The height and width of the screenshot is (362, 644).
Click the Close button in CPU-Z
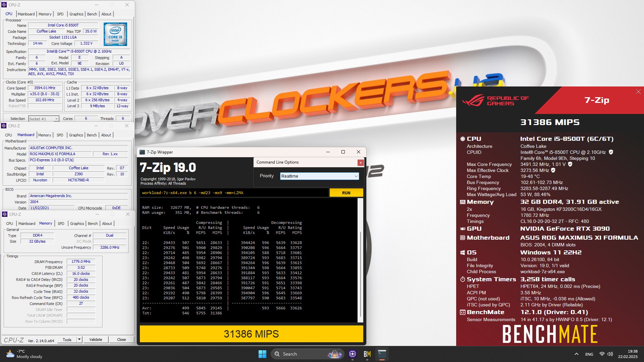click(x=121, y=340)
